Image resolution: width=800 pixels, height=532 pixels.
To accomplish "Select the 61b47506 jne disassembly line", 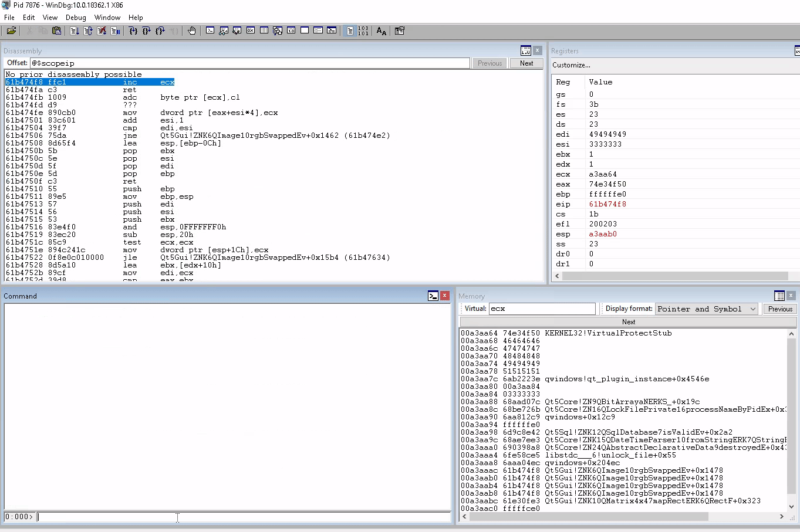I will click(x=198, y=135).
